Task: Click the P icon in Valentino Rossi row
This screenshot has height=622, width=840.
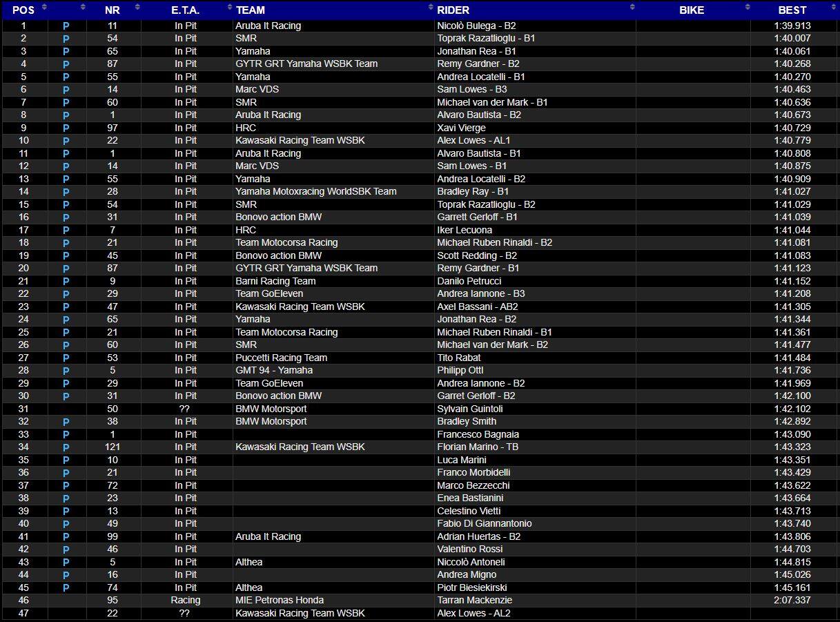Action: 66,550
